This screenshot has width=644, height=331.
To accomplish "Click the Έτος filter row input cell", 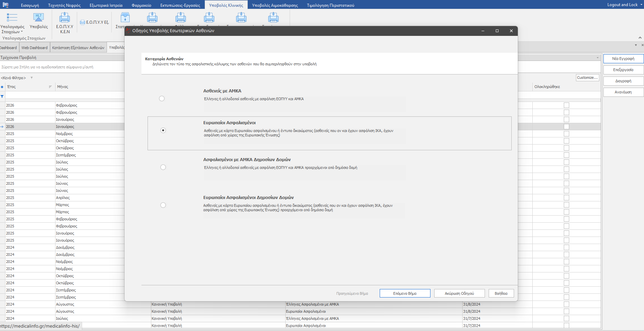I will pyautogui.click(x=30, y=96).
